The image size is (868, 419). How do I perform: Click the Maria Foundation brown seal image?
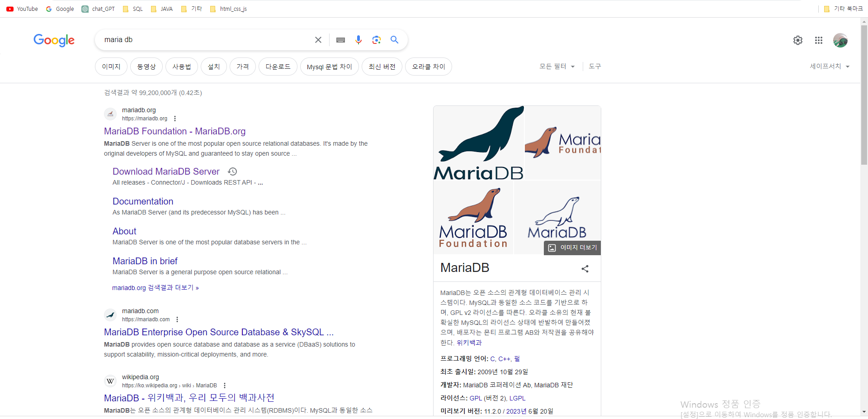[x=563, y=143]
